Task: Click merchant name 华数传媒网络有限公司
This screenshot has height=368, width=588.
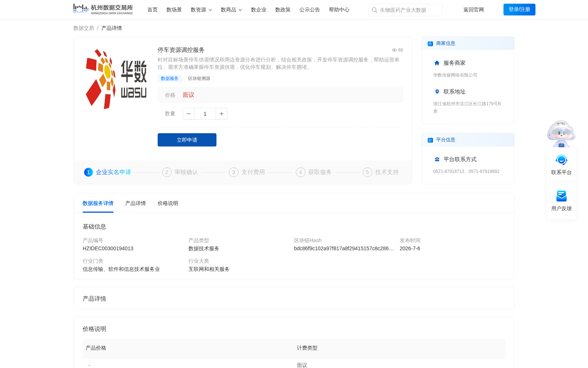Action: pyautogui.click(x=455, y=75)
